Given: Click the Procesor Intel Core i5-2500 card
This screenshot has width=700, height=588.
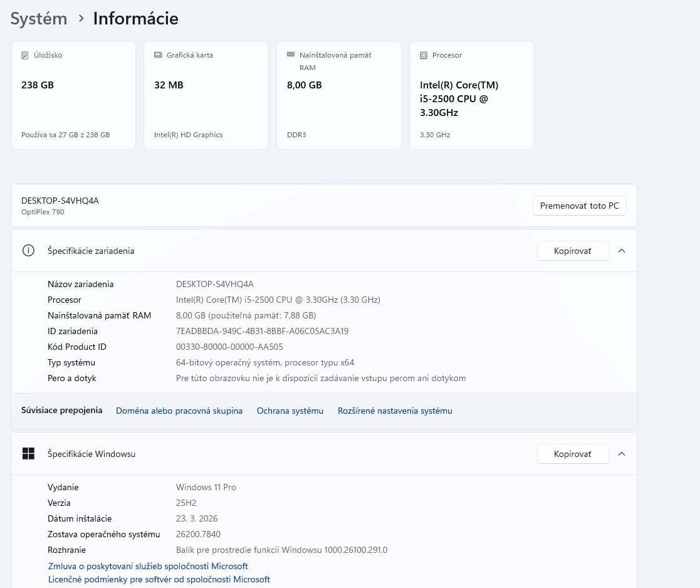Looking at the screenshot, I should point(472,95).
